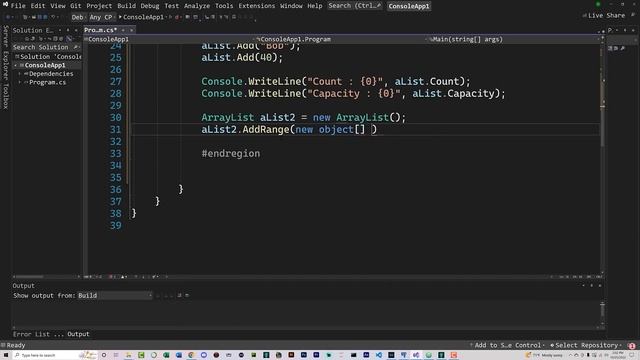Close the Solution Explorer panel
Screen dimensions: 640x360
click(x=76, y=30)
